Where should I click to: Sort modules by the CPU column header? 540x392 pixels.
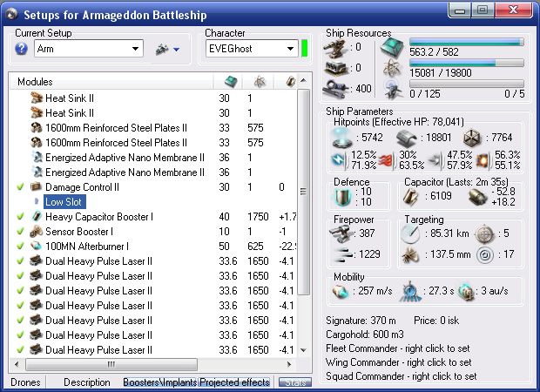(229, 82)
